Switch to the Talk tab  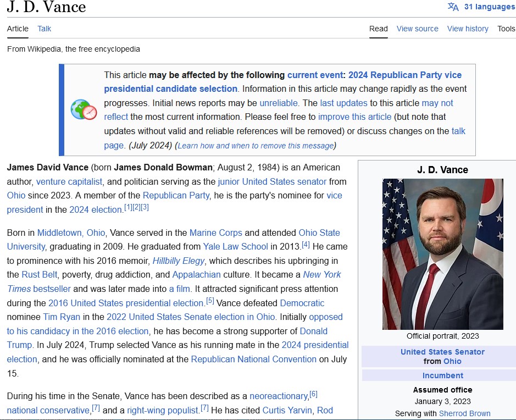pyautogui.click(x=44, y=29)
